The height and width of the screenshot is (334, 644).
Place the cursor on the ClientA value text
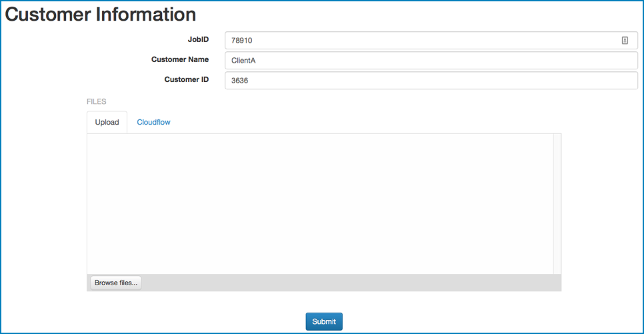pyautogui.click(x=243, y=61)
